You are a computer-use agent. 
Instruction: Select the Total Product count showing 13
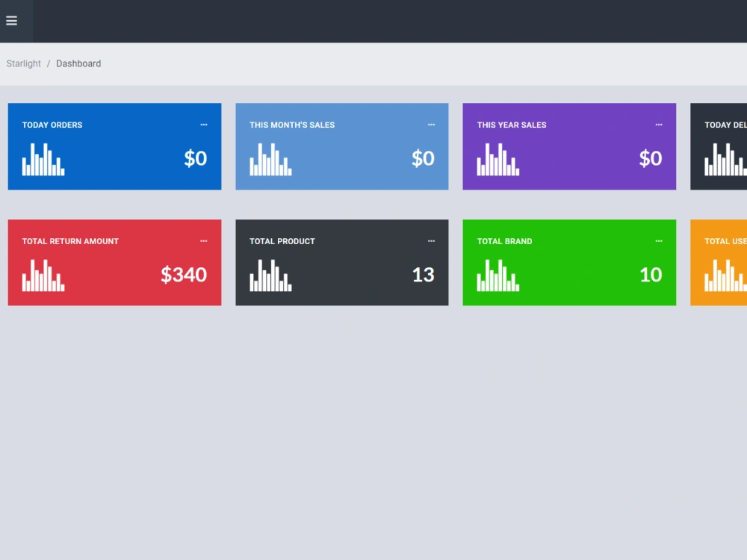(424, 275)
